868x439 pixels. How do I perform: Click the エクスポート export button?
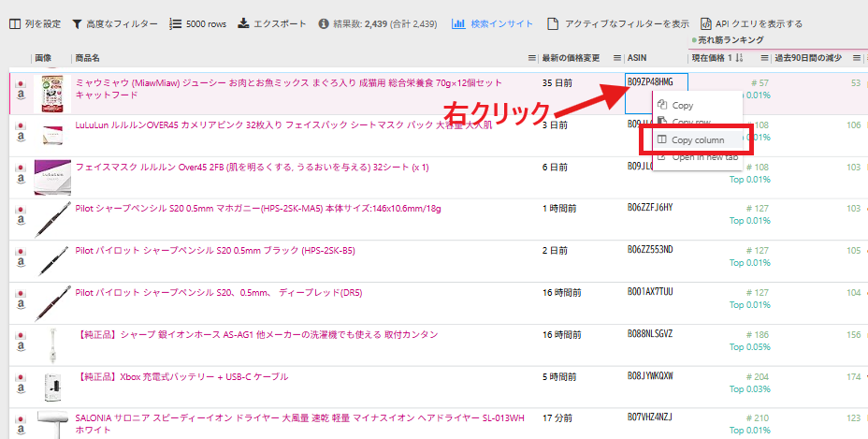tap(272, 22)
